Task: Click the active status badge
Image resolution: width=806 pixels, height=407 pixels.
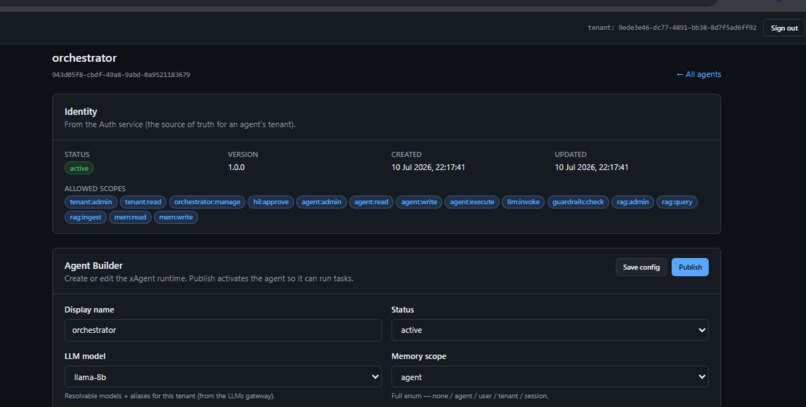Action: (79, 168)
